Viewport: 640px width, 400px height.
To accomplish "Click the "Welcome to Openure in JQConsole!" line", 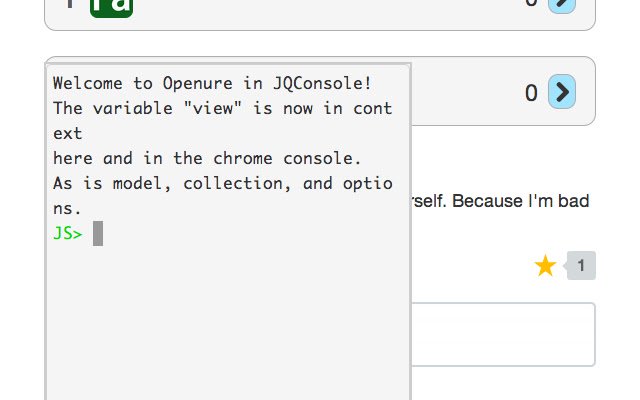I will [x=212, y=83].
